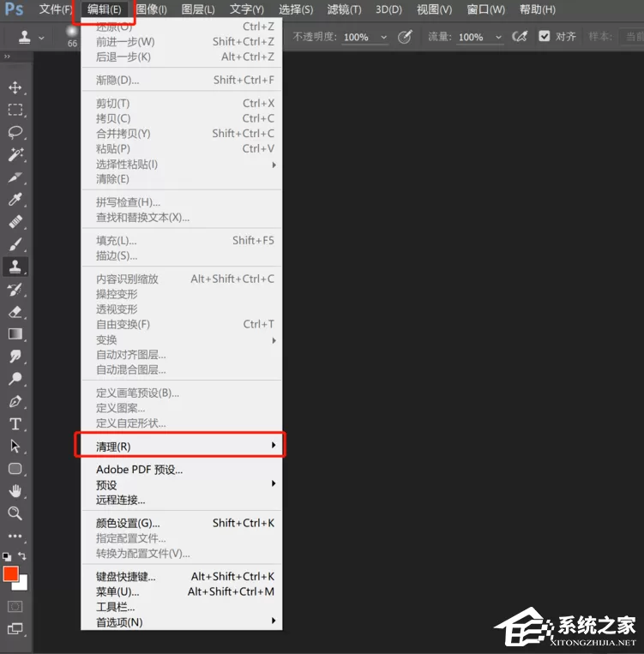Change the screen mode

[15, 628]
